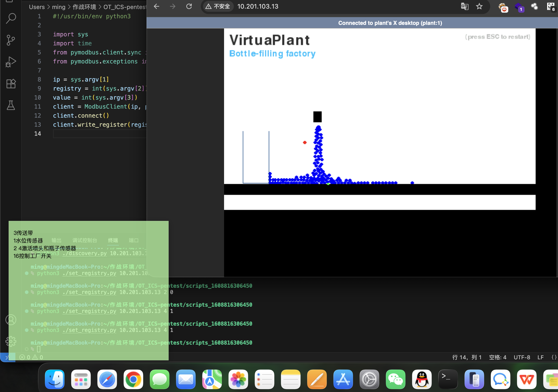
Task: Open the Search view in activity bar
Action: coord(11,18)
